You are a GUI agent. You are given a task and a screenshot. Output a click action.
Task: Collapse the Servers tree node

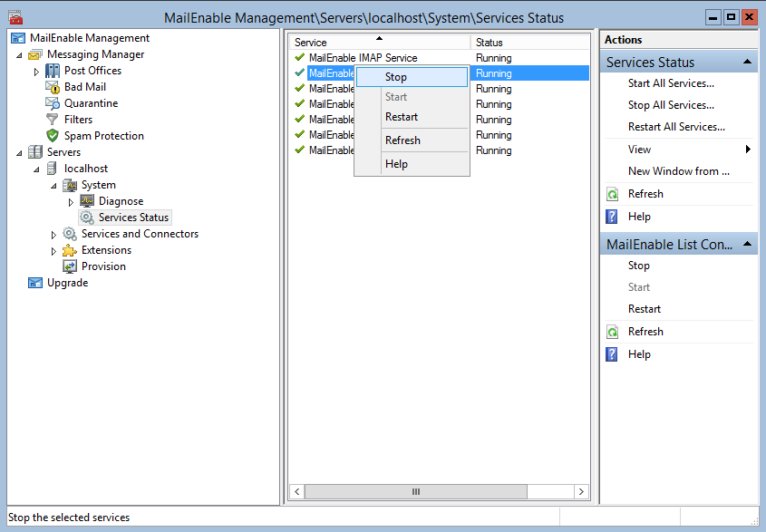19,153
